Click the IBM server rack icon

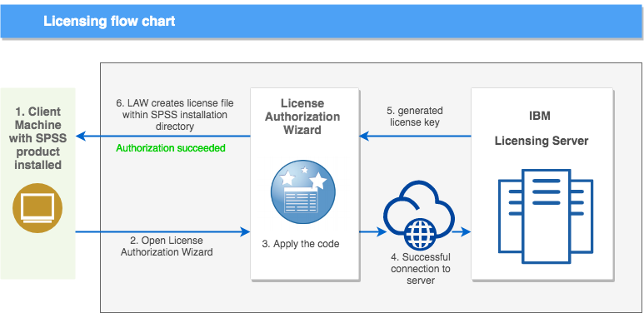click(546, 216)
